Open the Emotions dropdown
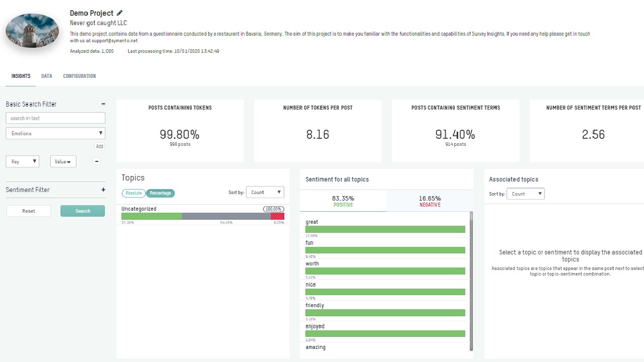 click(x=55, y=133)
